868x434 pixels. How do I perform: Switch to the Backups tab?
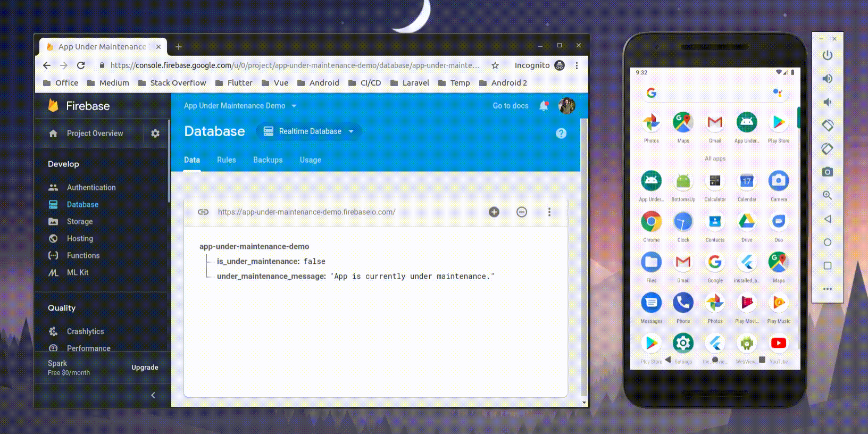(268, 160)
